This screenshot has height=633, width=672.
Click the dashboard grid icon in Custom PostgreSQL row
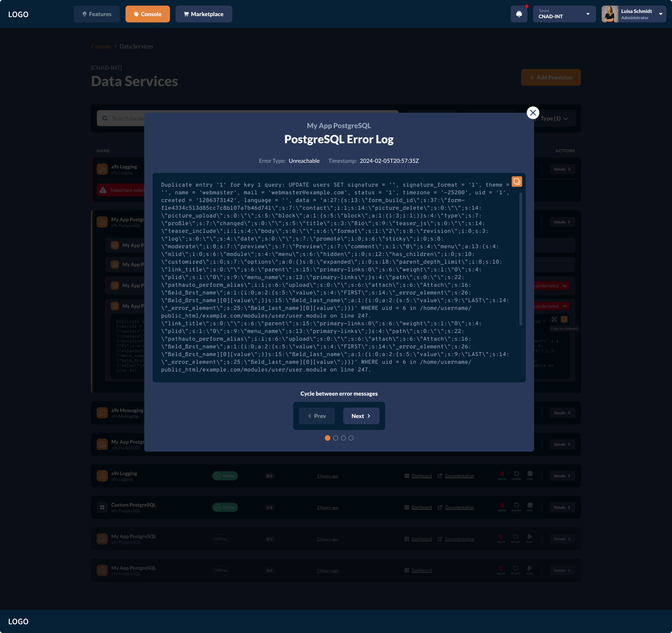pos(406,507)
